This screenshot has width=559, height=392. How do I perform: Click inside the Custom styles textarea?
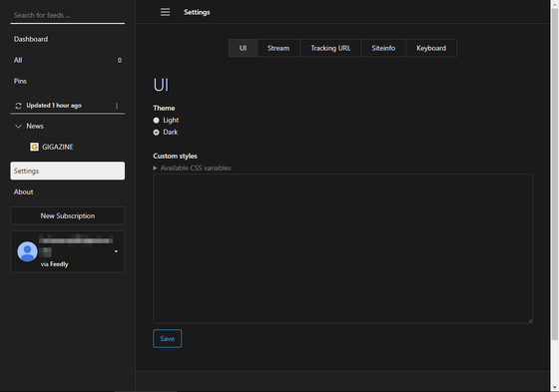coord(343,248)
